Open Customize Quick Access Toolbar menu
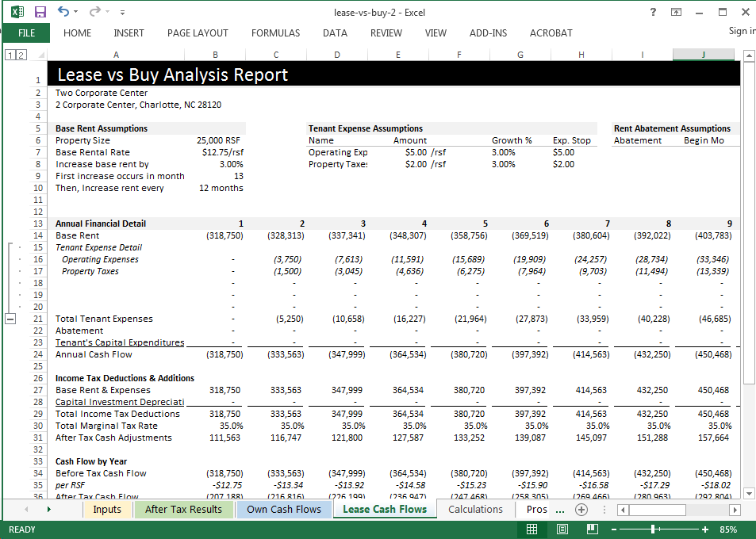 pos(122,12)
